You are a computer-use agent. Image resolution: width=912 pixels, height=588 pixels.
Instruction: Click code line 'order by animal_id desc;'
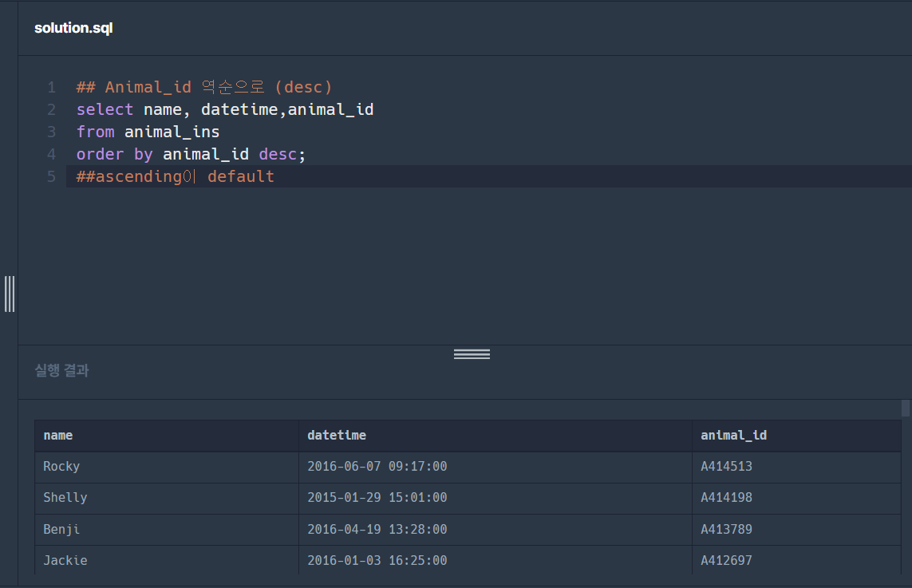point(191,154)
